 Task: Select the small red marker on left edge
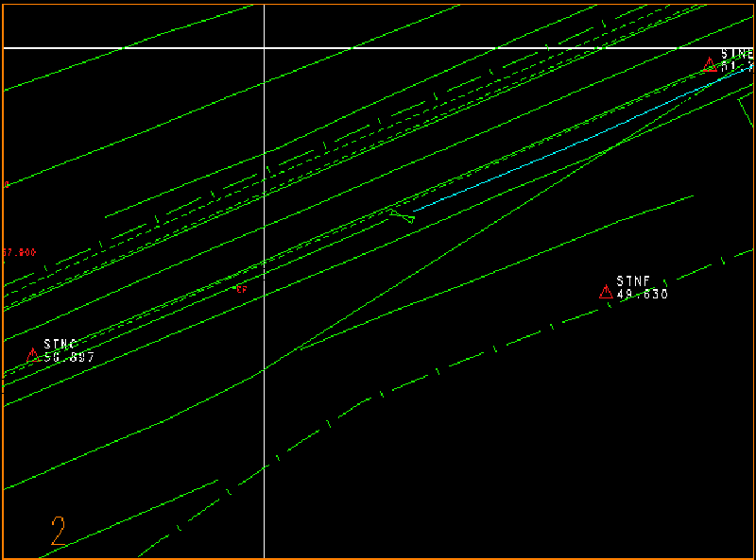[8, 185]
